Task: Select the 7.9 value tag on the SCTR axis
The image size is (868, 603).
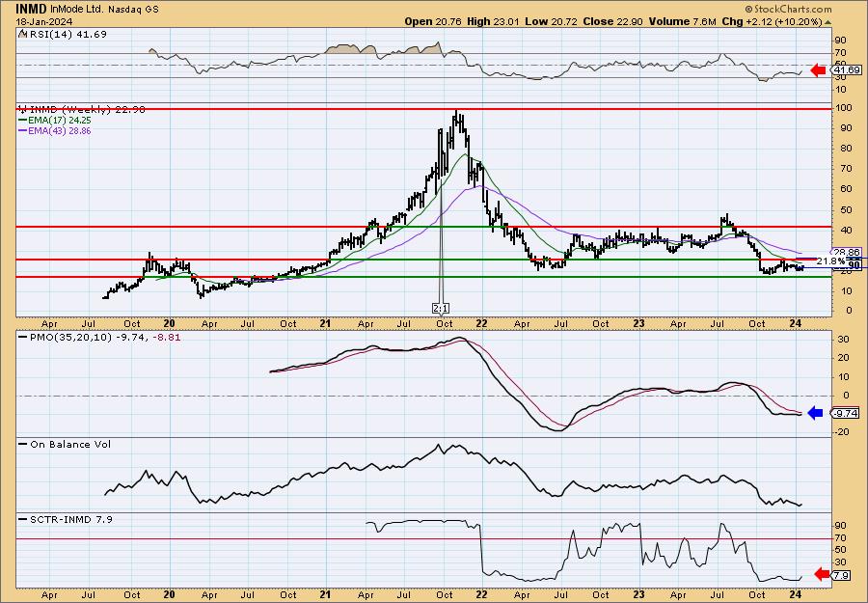Action: tap(841, 576)
